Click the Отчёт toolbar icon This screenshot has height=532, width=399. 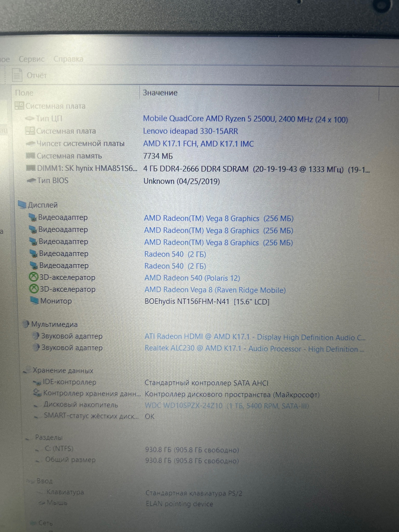[x=17, y=75]
